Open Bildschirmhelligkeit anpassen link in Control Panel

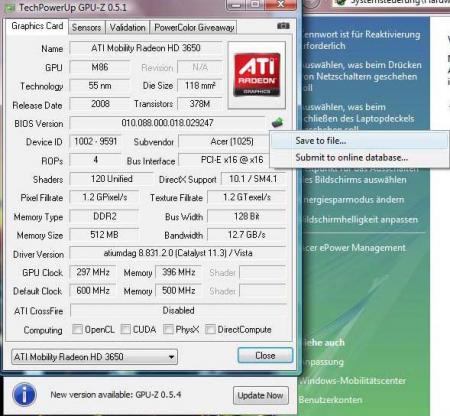tap(360, 220)
